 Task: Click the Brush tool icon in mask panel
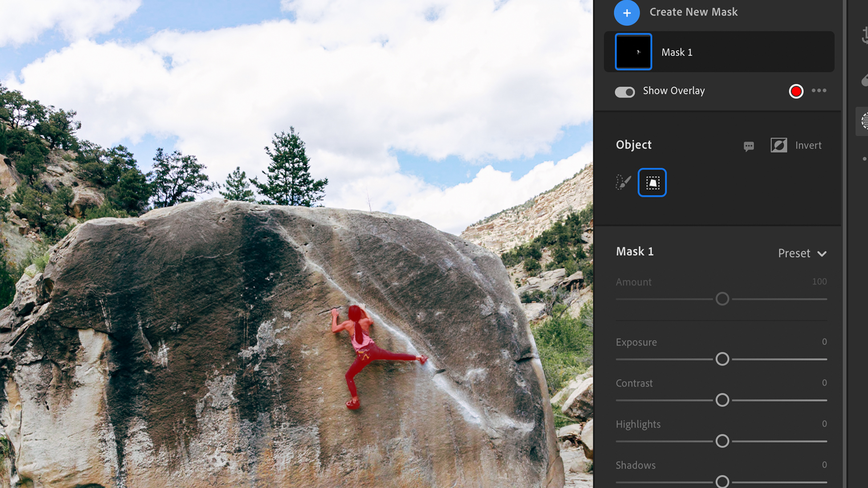click(624, 182)
